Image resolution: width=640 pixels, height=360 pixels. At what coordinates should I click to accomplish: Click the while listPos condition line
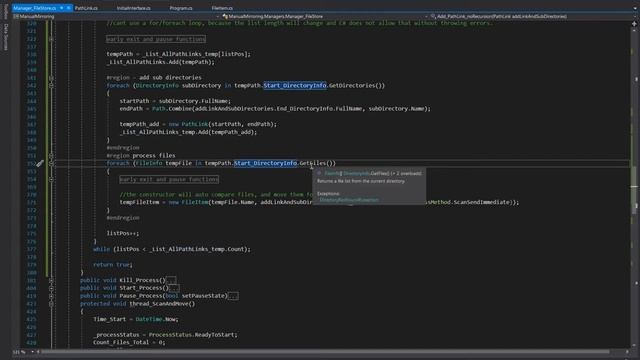172,249
